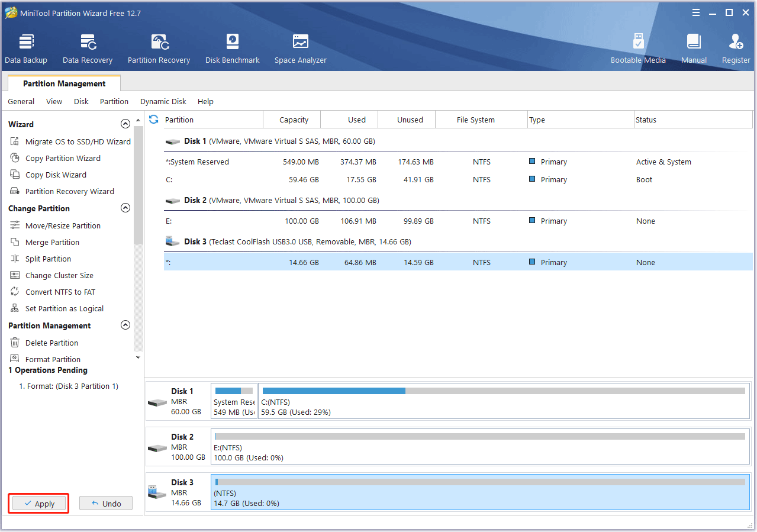757x532 pixels.
Task: Select the Disk 3 Teclast header row
Action: (458, 241)
